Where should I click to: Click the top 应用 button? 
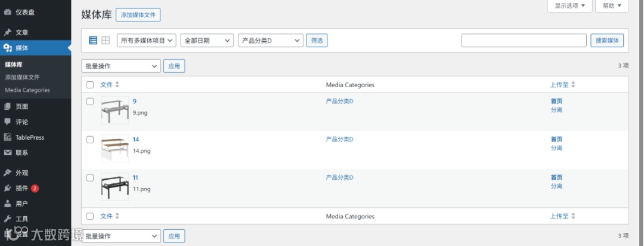click(174, 66)
